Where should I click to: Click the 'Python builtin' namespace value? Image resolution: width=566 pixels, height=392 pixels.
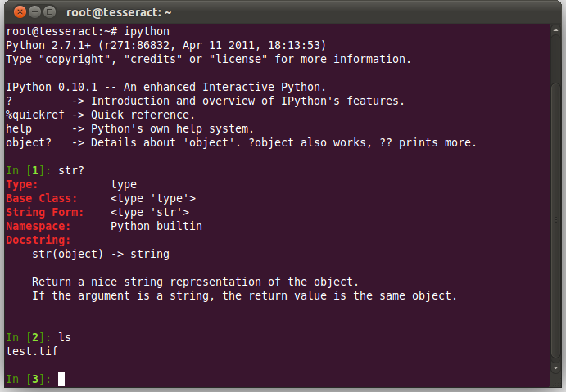pyautogui.click(x=156, y=226)
